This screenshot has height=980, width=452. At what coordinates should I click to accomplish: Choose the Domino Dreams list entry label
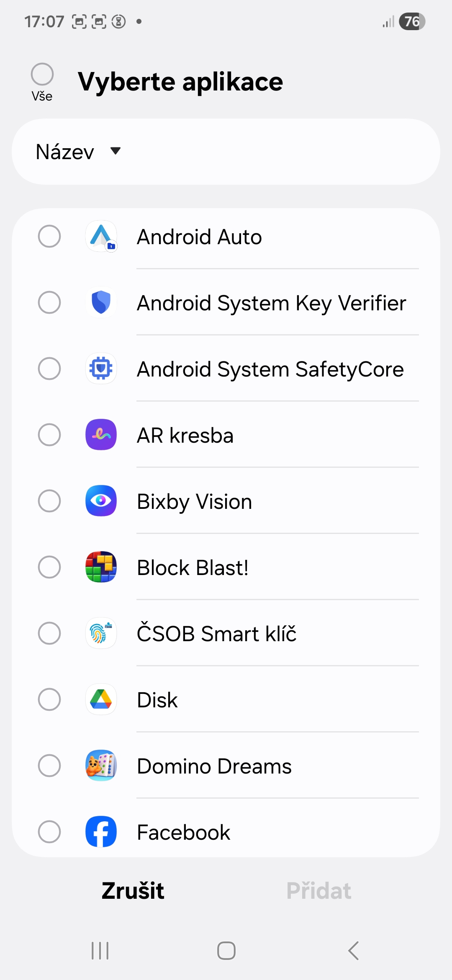point(214,766)
